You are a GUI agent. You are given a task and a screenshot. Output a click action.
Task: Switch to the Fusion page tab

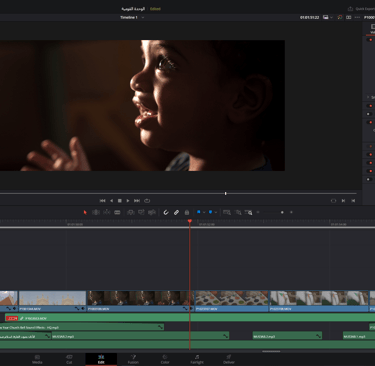133,359
